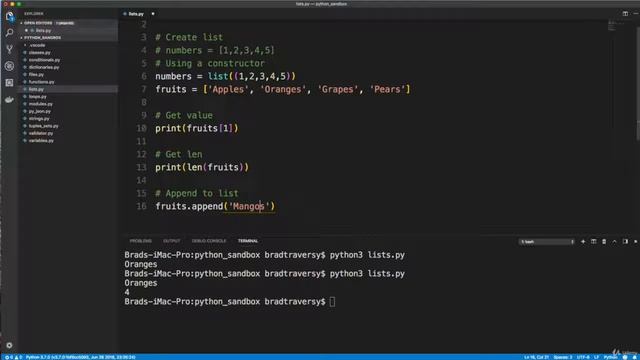The image size is (640, 360).
Task: Click the line and column indicator
Action: (536, 357)
